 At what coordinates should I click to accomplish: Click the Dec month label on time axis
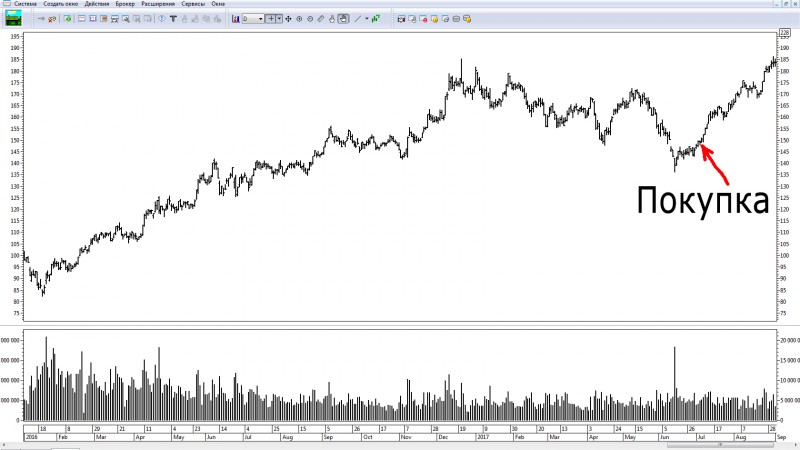(443, 437)
